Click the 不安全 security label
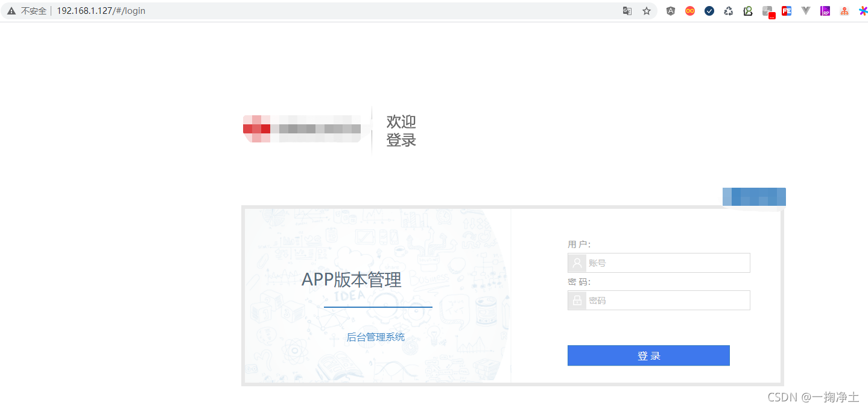The height and width of the screenshot is (408, 868). 34,11
